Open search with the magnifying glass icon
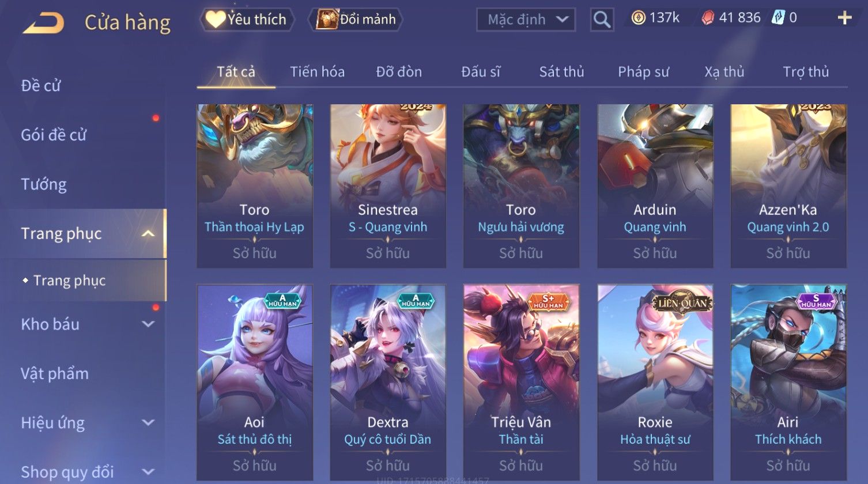Image resolution: width=868 pixels, height=484 pixels. (602, 20)
